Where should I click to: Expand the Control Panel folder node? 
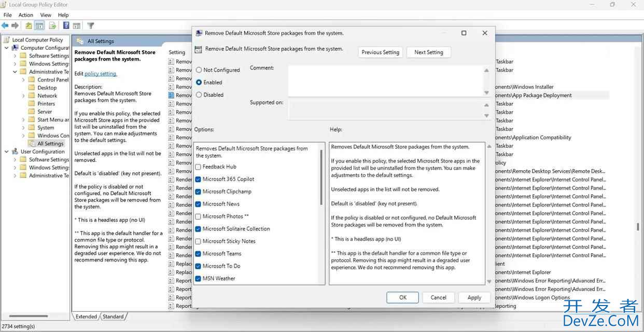tap(23, 80)
